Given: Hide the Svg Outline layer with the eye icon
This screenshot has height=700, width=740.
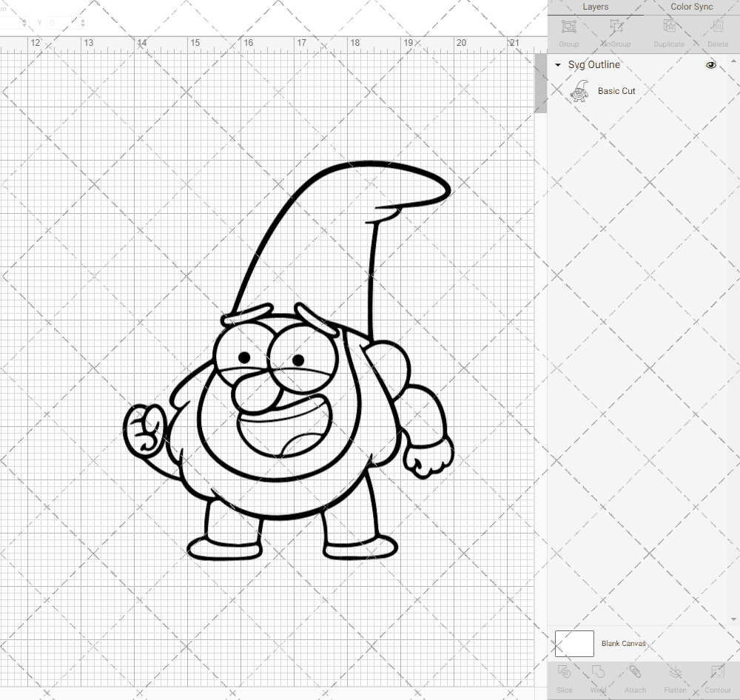Looking at the screenshot, I should [710, 64].
